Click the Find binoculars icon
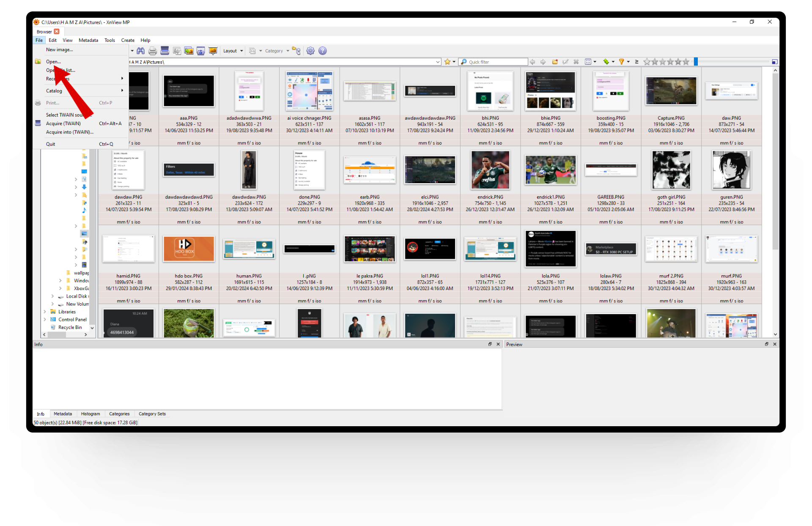 click(x=140, y=51)
